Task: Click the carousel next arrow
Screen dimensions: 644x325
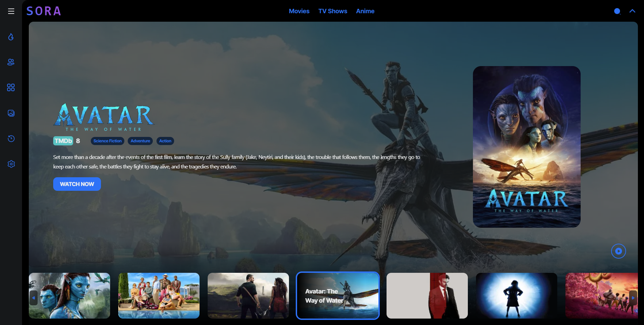Action: tap(633, 298)
